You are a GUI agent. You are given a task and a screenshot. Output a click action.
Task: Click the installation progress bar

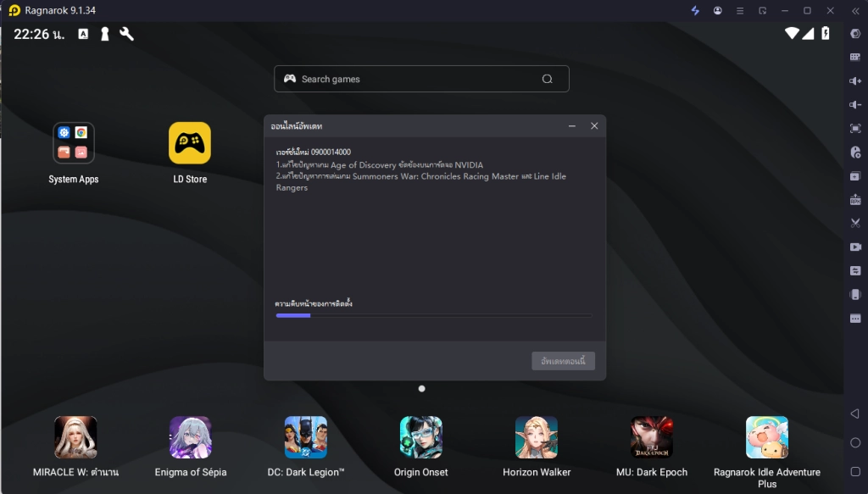(x=433, y=315)
